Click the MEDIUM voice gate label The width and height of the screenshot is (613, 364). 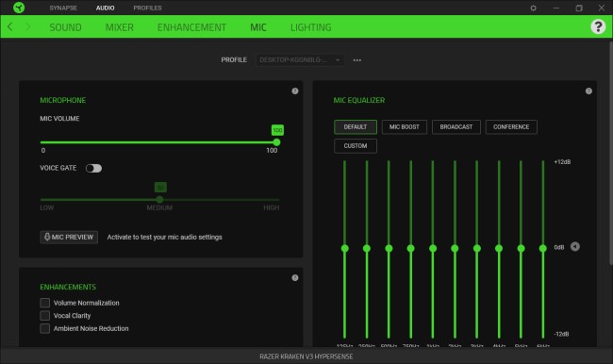159,207
